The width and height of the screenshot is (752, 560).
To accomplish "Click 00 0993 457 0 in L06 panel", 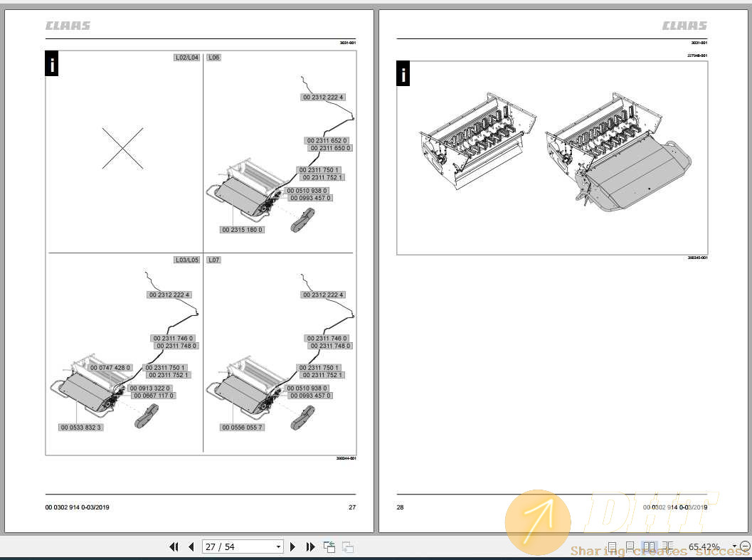I will coord(311,198).
